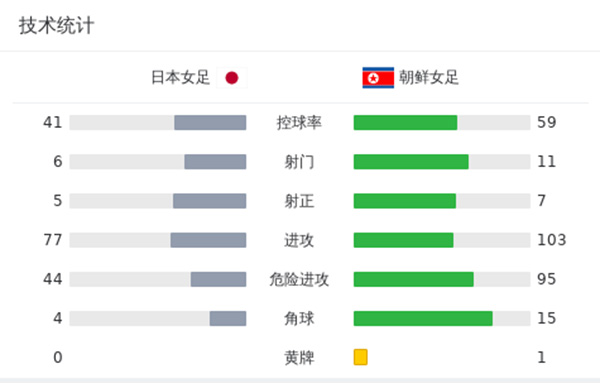600x383 pixels.
Task: Click North Korea's green 危险进攻 bar
Action: click(414, 279)
